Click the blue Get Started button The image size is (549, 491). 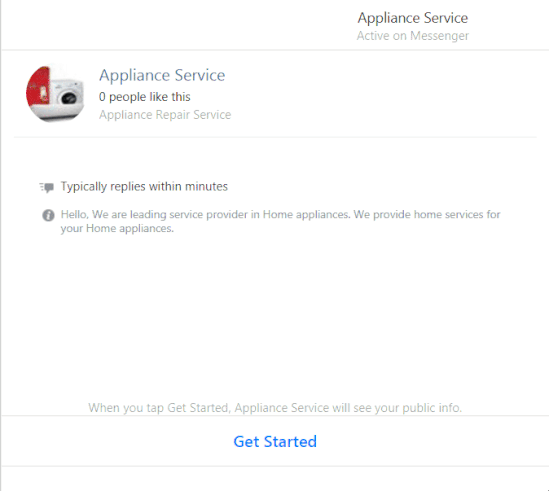point(275,442)
